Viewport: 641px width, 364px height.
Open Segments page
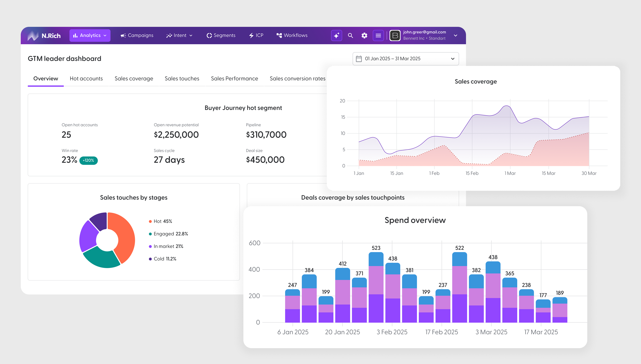coord(221,36)
